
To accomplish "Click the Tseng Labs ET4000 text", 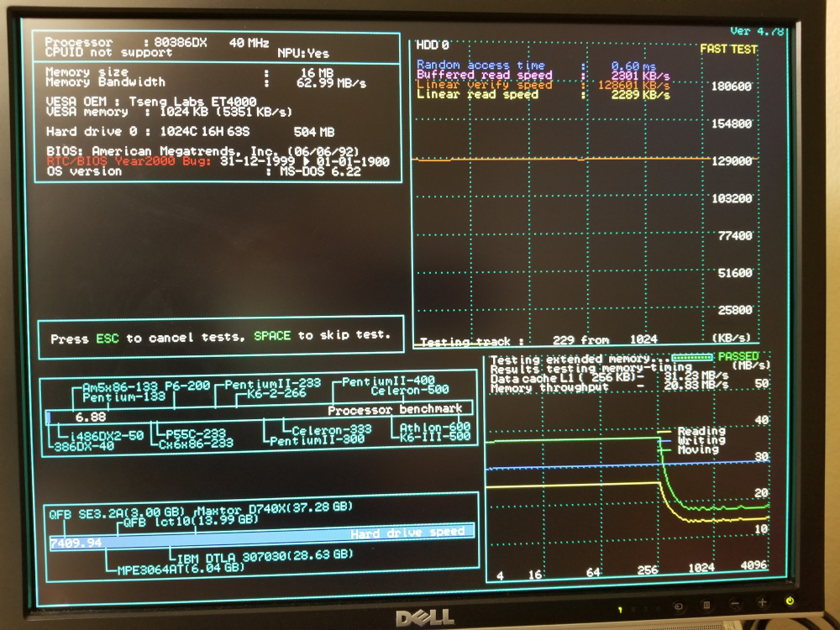I will 193,102.
